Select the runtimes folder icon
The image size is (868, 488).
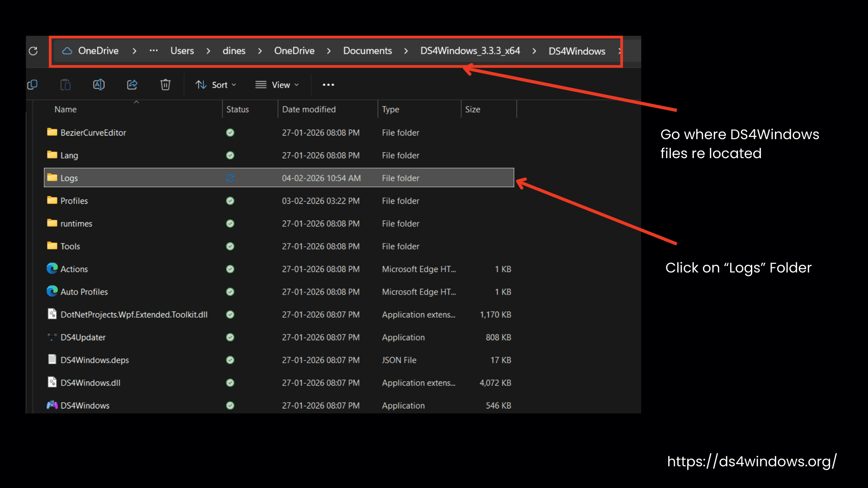coord(52,223)
